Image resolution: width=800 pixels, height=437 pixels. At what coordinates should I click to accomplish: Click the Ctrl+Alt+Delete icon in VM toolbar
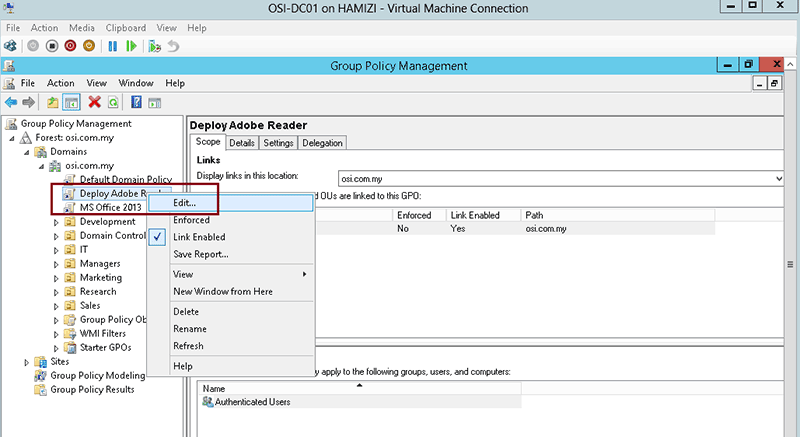tap(10, 46)
